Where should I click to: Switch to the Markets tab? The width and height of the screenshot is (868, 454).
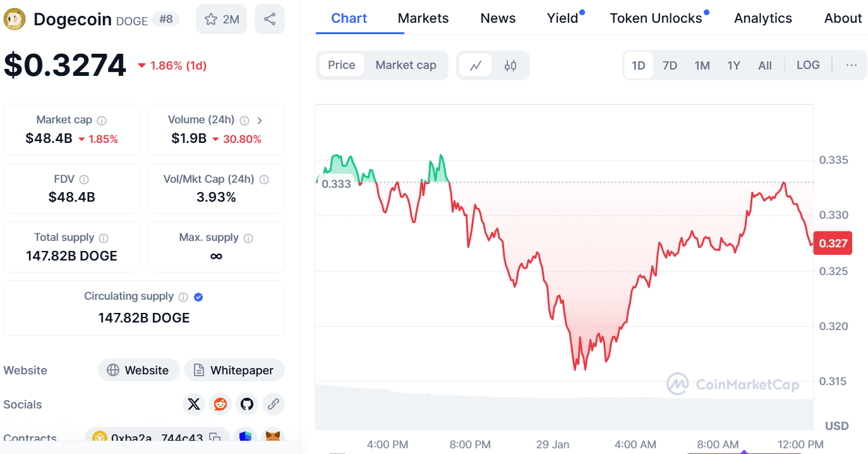tap(423, 18)
